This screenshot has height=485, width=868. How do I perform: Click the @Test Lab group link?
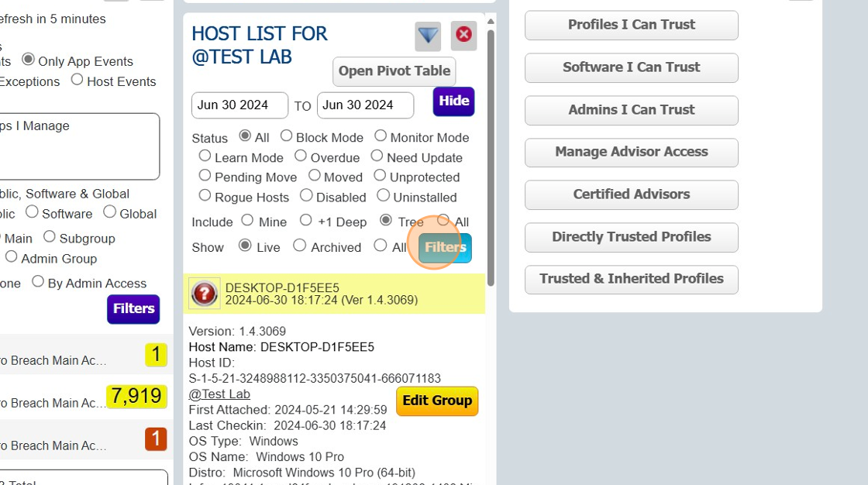[x=219, y=394]
